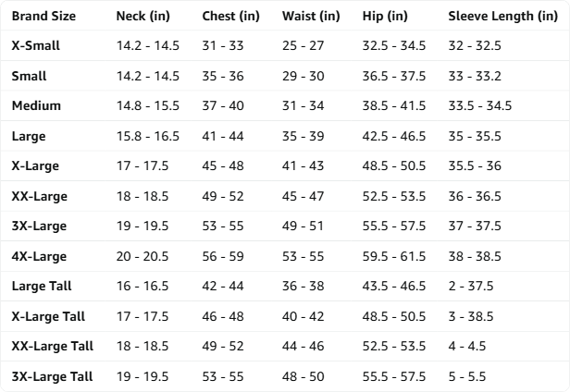Click the Brand Size column header
The width and height of the screenshot is (570, 392).
43,16
